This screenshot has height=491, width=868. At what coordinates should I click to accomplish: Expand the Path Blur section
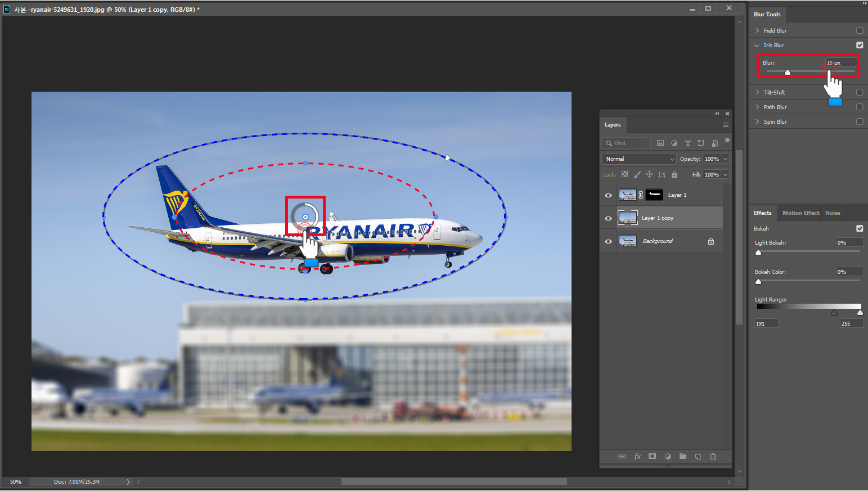757,107
